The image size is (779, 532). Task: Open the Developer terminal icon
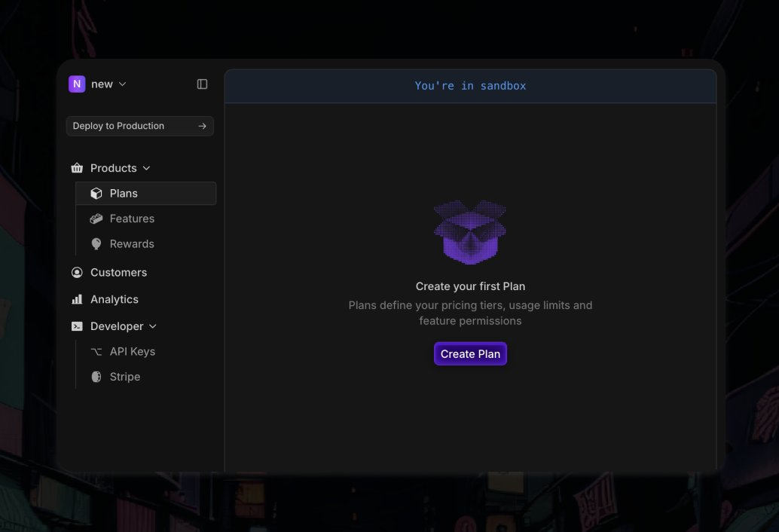(x=77, y=326)
